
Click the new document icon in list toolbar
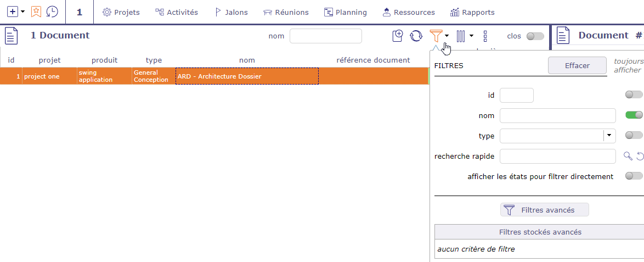tap(398, 36)
